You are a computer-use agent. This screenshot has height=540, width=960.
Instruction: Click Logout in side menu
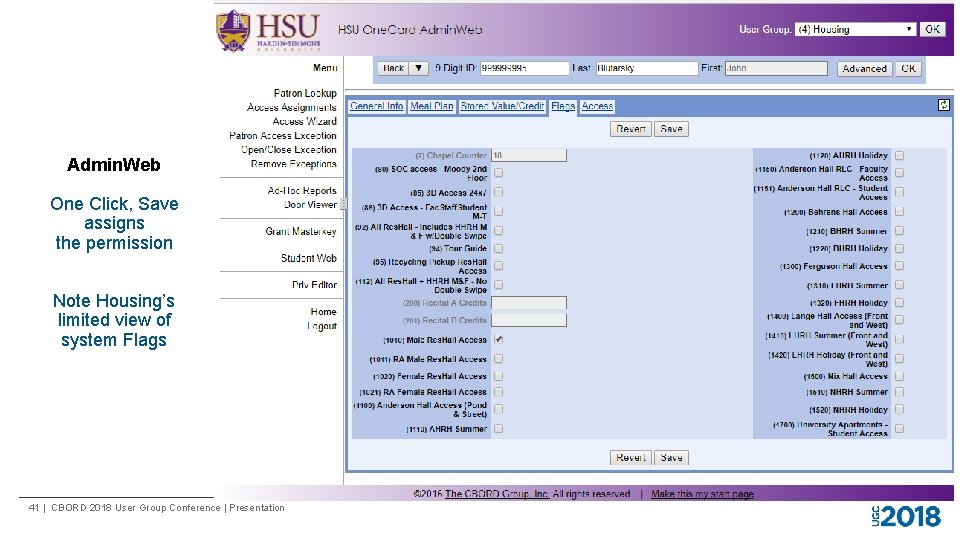click(322, 326)
